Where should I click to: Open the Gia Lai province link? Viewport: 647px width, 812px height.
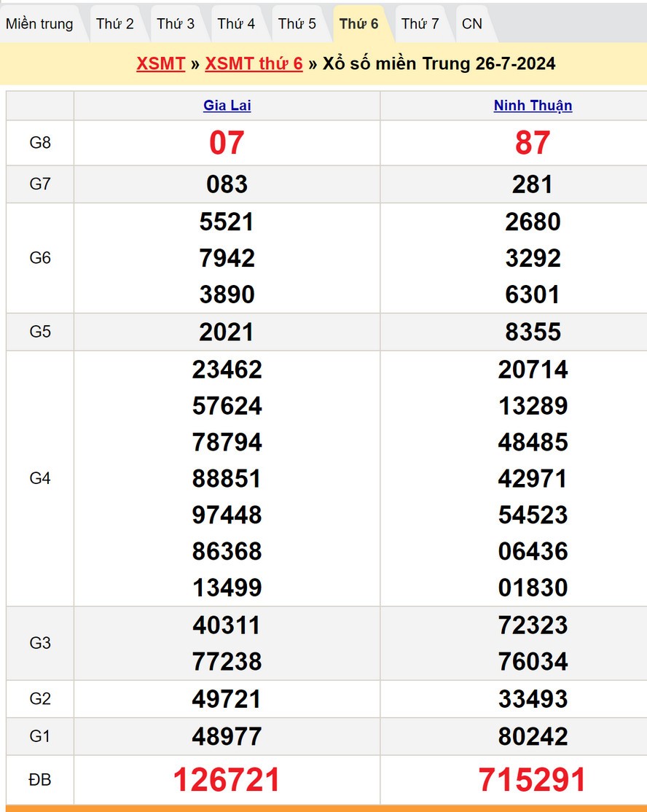[x=227, y=106]
